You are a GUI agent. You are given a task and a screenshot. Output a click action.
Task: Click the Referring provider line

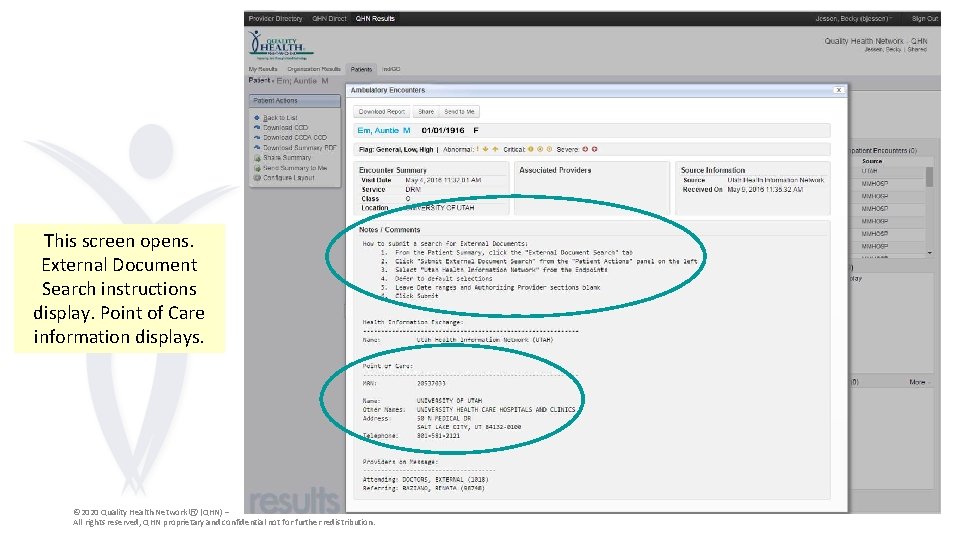423,489
